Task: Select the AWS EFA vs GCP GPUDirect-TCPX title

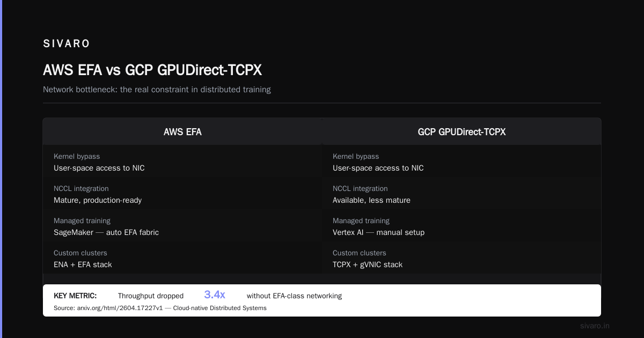Action: tap(152, 70)
